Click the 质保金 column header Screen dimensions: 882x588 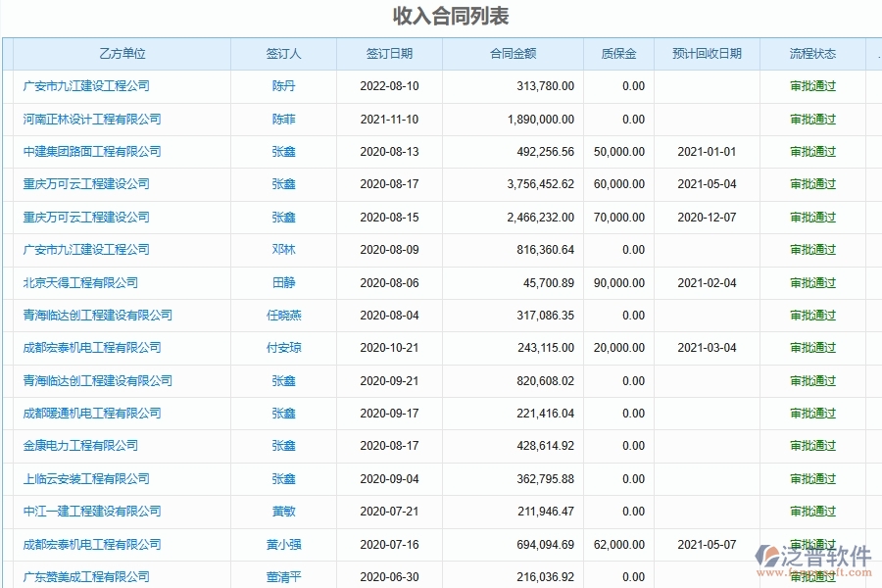coord(617,54)
